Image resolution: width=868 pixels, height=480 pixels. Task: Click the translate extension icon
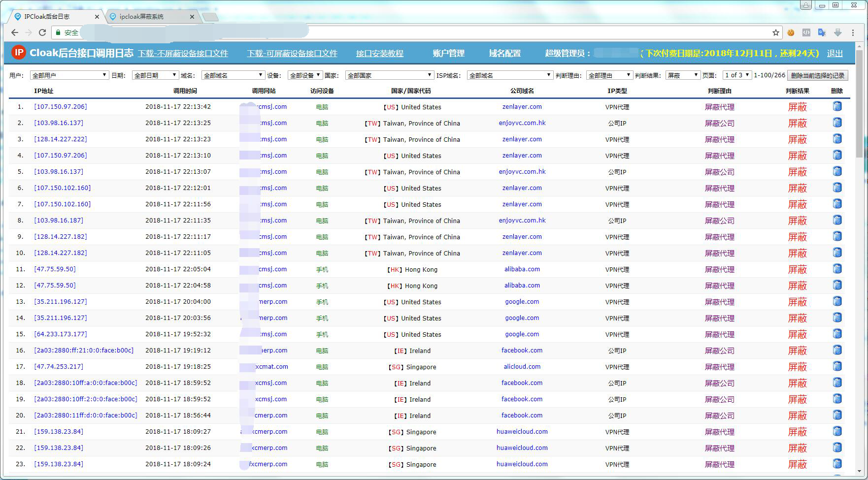pos(822,32)
